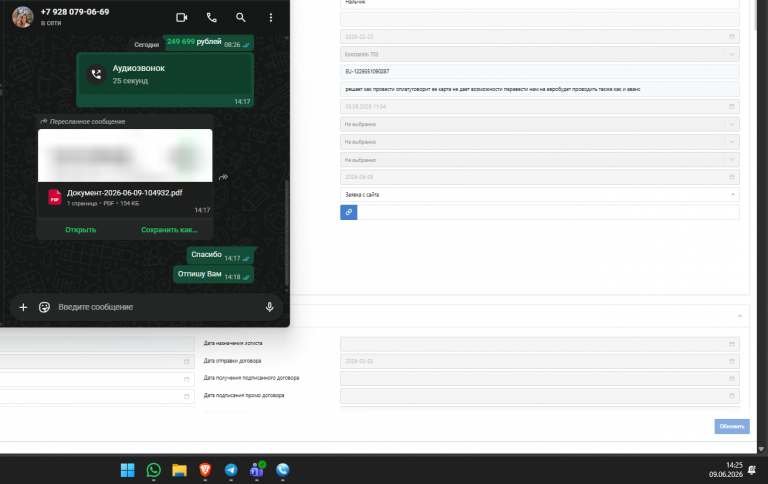This screenshot has height=484, width=768.
Task: Open the Windows Start menu
Action: 128,470
